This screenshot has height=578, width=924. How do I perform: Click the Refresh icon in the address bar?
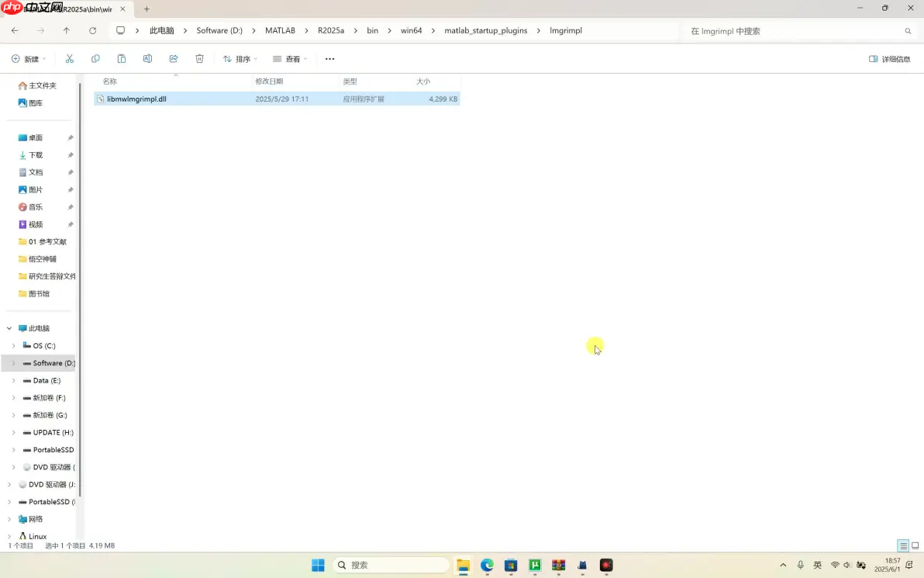(x=92, y=30)
